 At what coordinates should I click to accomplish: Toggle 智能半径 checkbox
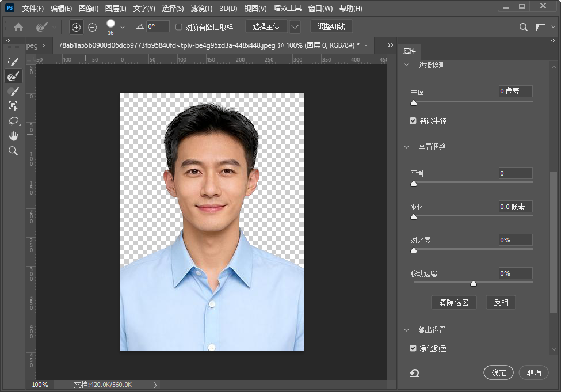(413, 121)
